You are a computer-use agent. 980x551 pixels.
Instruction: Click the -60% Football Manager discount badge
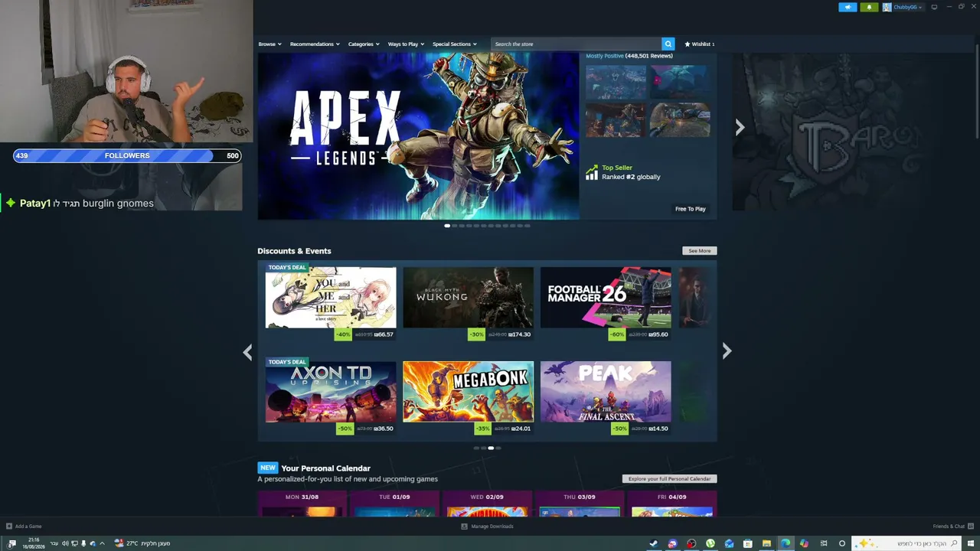(617, 334)
